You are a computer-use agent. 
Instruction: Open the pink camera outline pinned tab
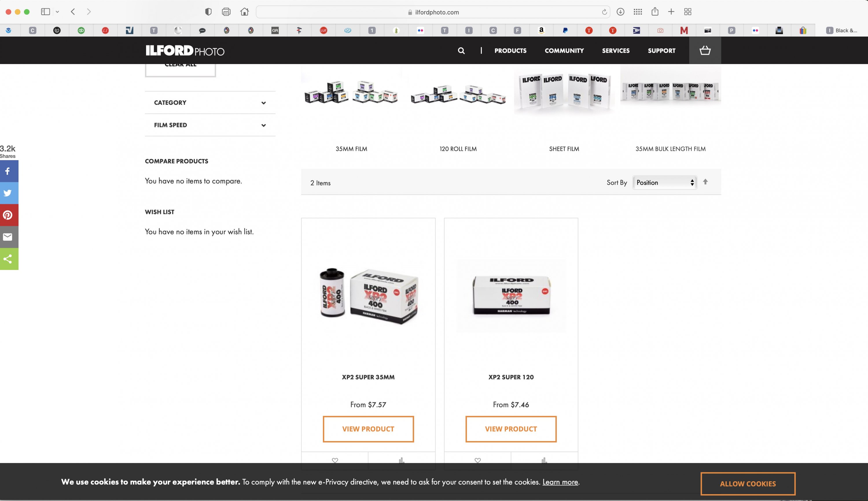(660, 30)
